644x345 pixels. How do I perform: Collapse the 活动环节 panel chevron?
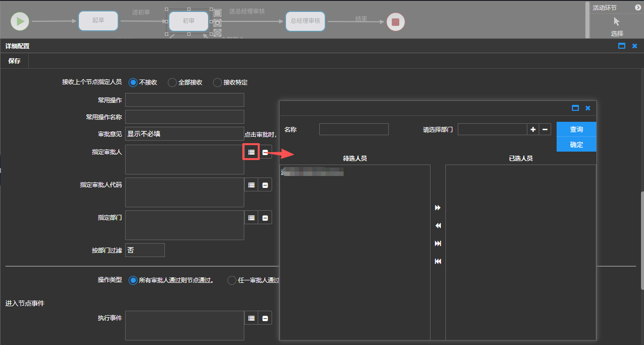point(638,7)
